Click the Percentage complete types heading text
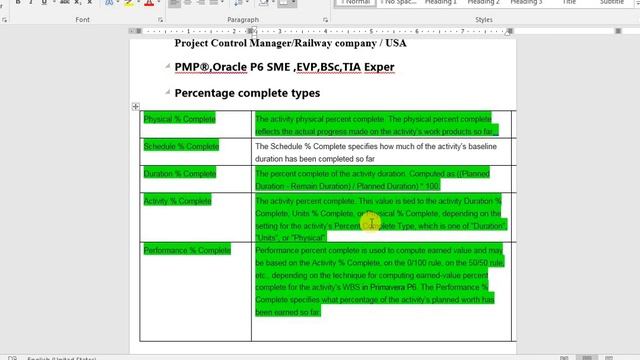The image size is (640, 360). click(247, 93)
